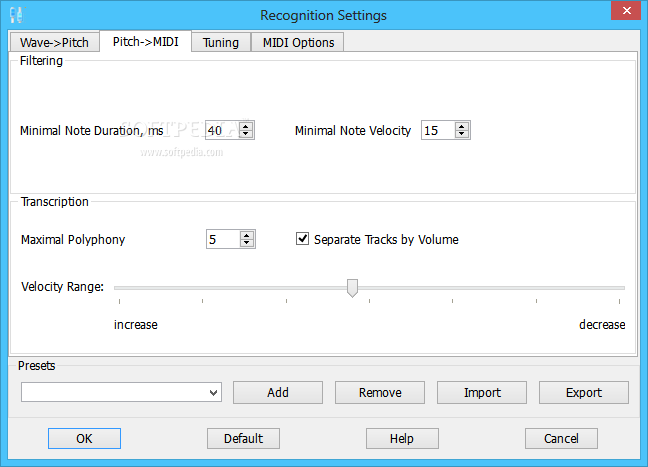Click the Import presets button
Viewport: 648px width, 467px height.
482,392
